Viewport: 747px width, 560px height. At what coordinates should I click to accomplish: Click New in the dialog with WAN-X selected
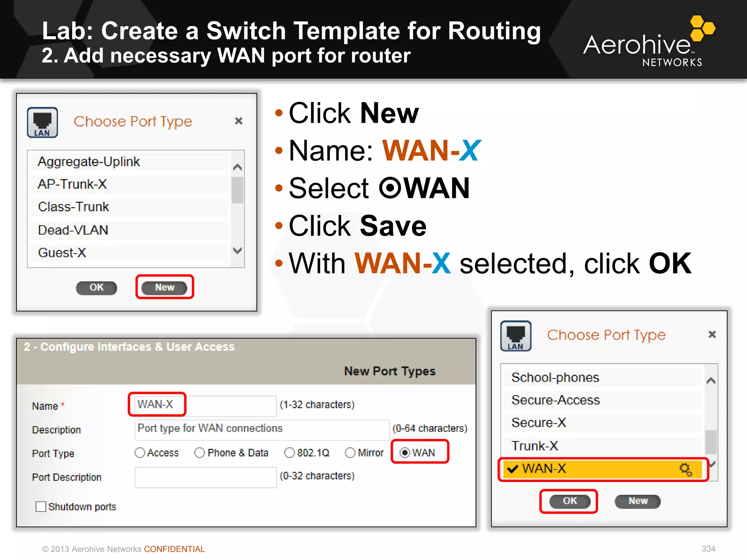638,501
